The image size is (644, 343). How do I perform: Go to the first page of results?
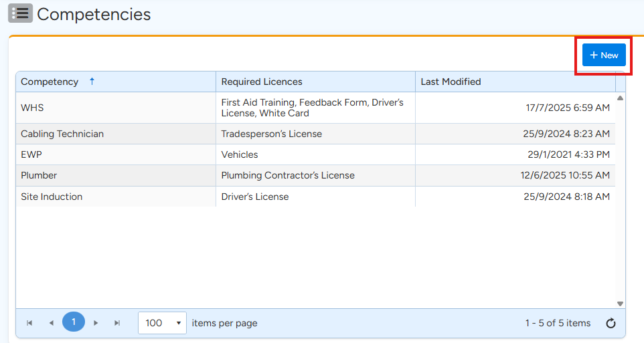pos(29,323)
